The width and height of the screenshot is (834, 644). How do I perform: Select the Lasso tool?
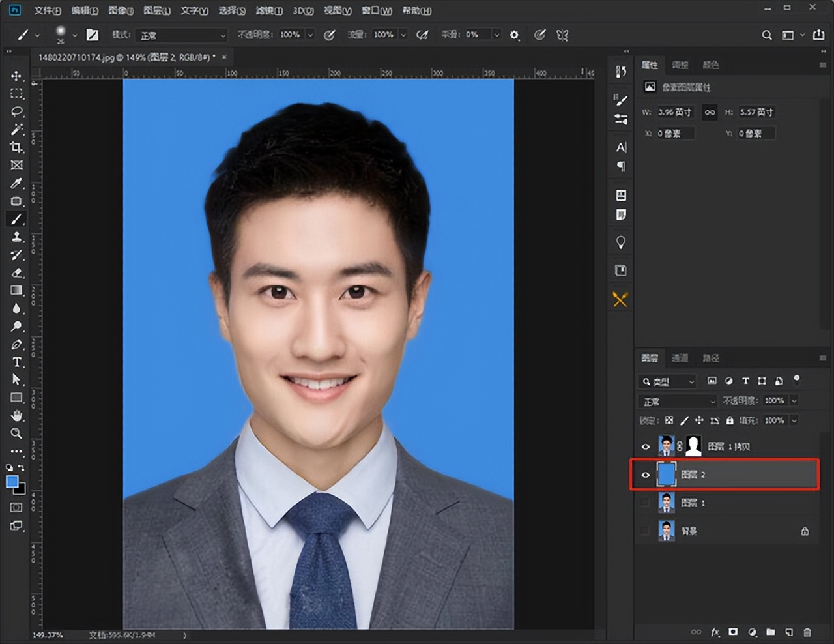point(16,111)
